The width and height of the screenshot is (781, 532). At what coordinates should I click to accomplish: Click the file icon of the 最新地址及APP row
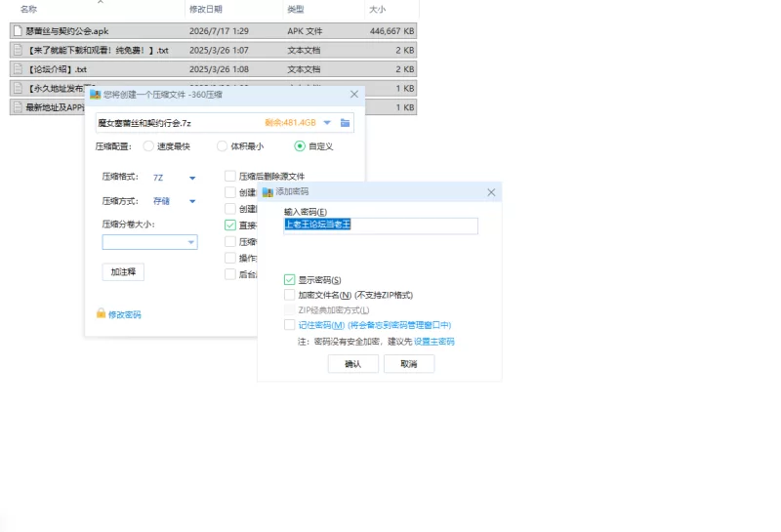(18, 107)
